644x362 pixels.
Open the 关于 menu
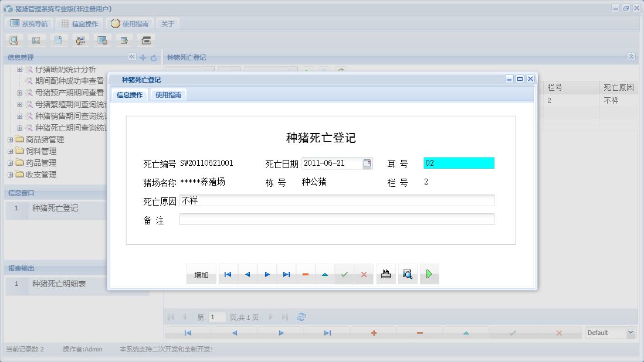point(168,24)
